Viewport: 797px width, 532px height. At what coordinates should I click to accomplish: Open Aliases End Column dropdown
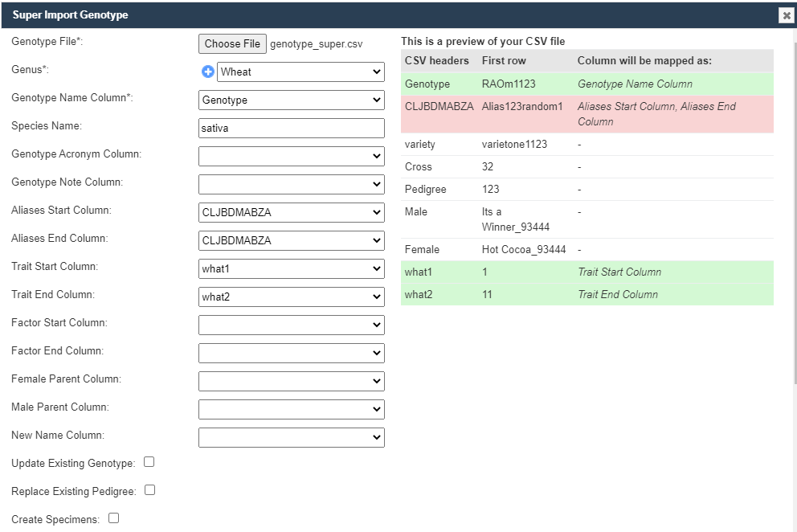(x=291, y=240)
